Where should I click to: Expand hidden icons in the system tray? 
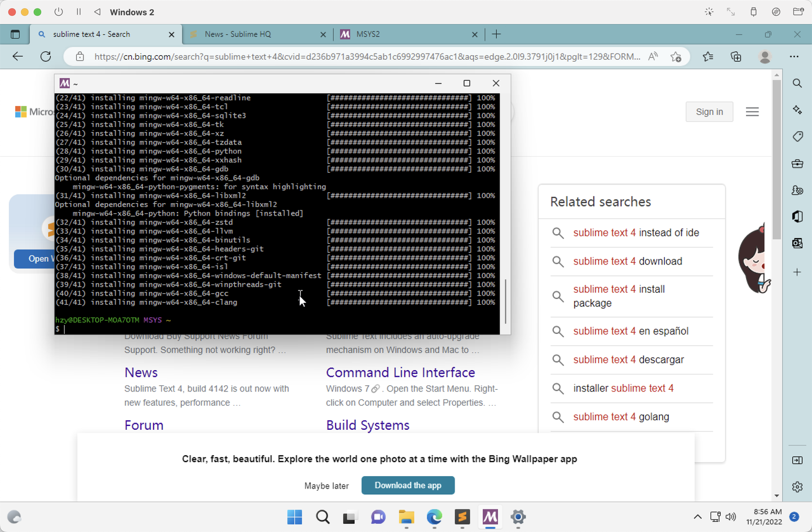tap(698, 517)
